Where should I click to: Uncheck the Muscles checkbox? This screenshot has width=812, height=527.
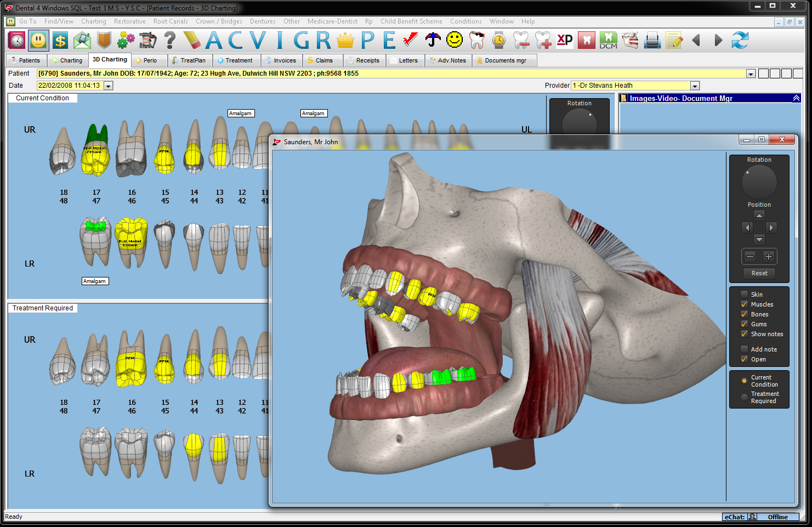(x=744, y=304)
